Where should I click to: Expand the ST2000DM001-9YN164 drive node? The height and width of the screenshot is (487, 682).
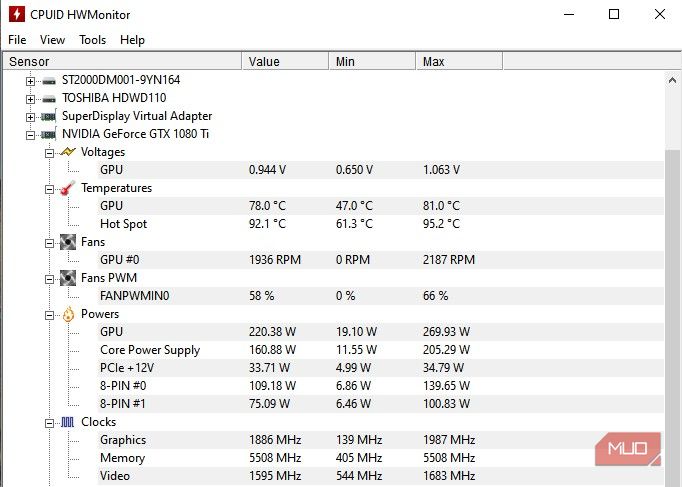pos(30,80)
